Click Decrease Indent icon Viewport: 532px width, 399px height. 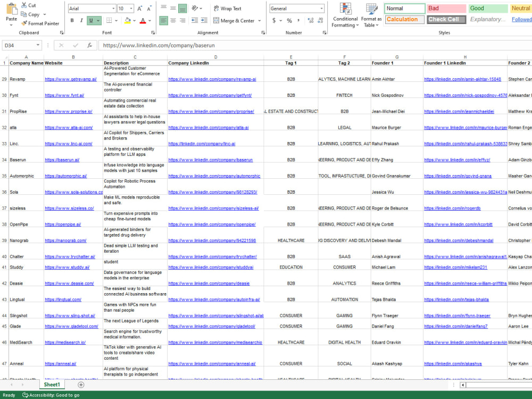[195, 21]
